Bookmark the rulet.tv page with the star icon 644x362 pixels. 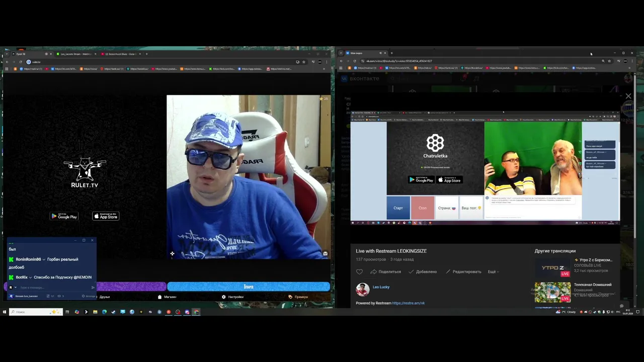click(303, 62)
